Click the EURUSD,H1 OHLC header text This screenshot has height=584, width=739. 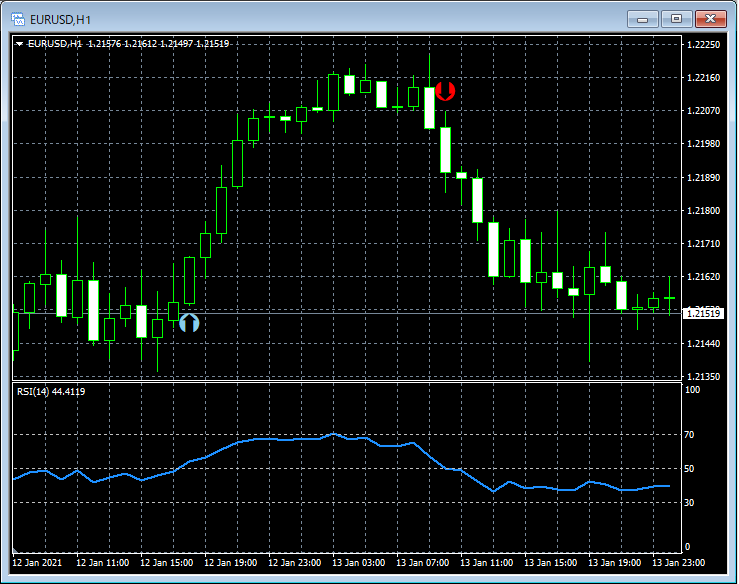[128, 44]
